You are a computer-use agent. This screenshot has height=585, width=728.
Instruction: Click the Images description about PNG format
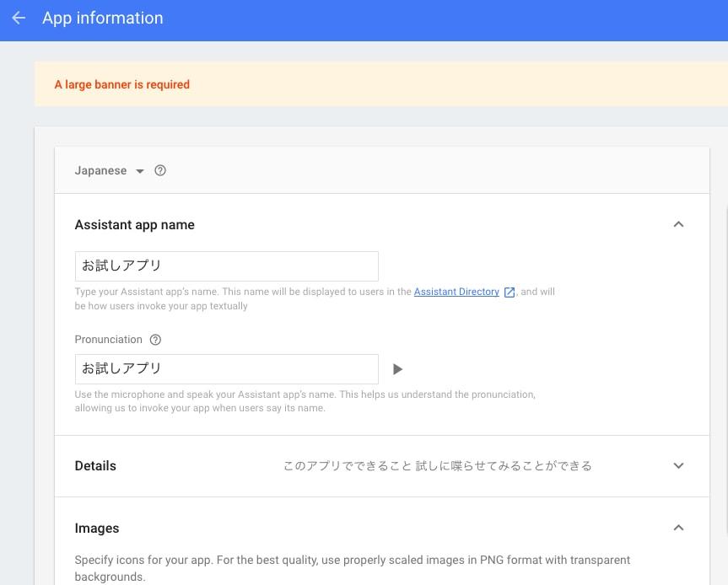click(x=353, y=568)
